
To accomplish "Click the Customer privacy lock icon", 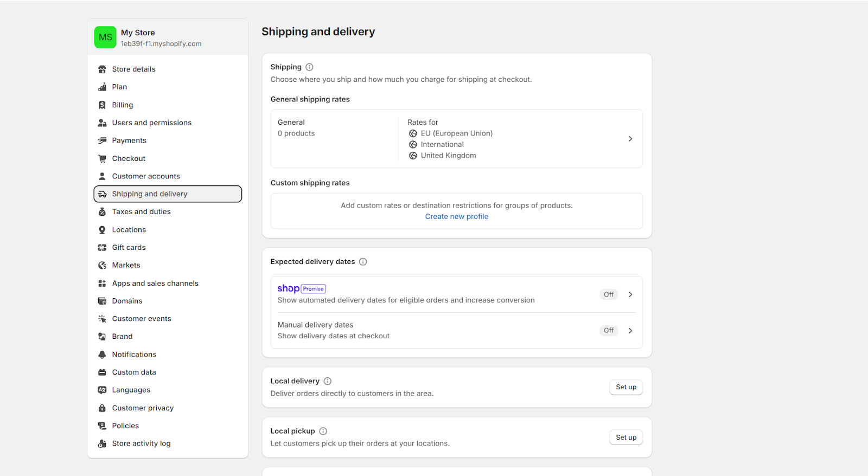I will tap(102, 408).
